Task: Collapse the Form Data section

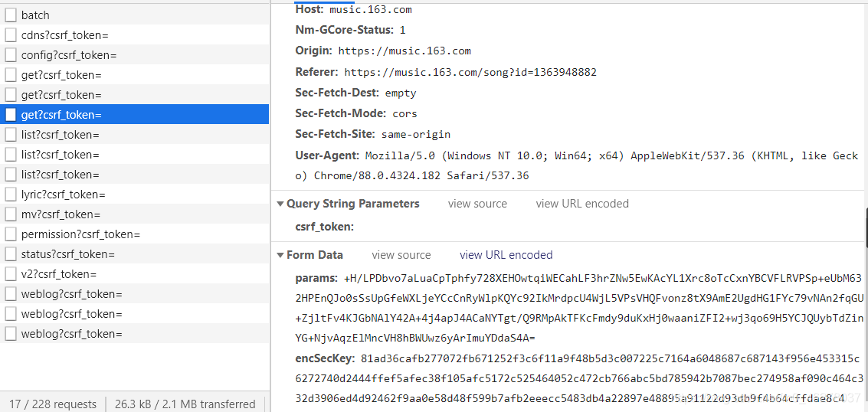Action: [280, 255]
